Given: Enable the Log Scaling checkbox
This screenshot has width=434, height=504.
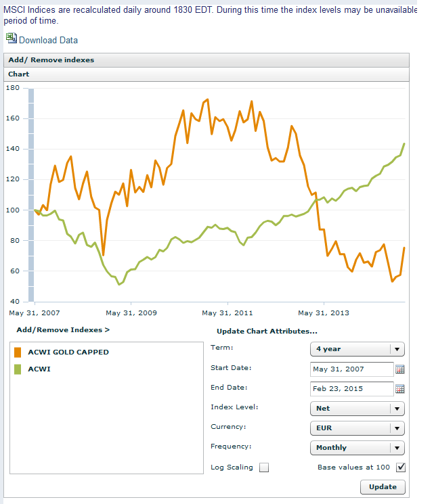Looking at the screenshot, I should 264,467.
